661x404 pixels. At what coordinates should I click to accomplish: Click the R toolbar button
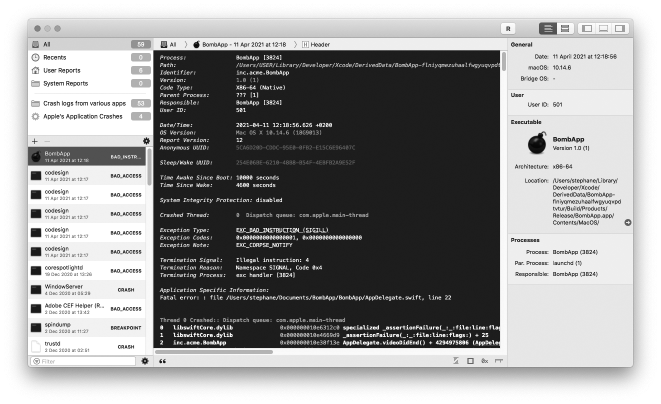point(508,28)
